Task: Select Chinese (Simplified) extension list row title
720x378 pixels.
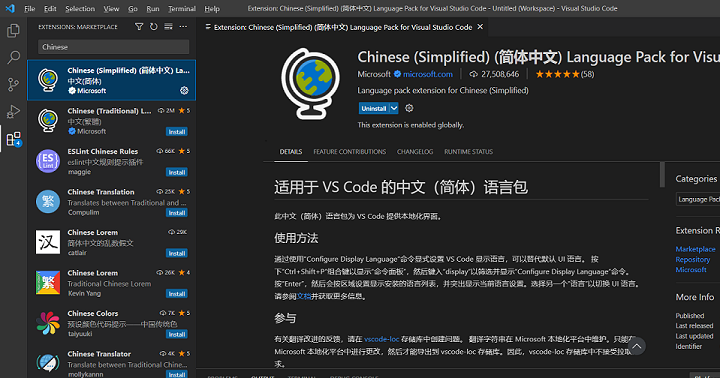Action: click(x=128, y=70)
